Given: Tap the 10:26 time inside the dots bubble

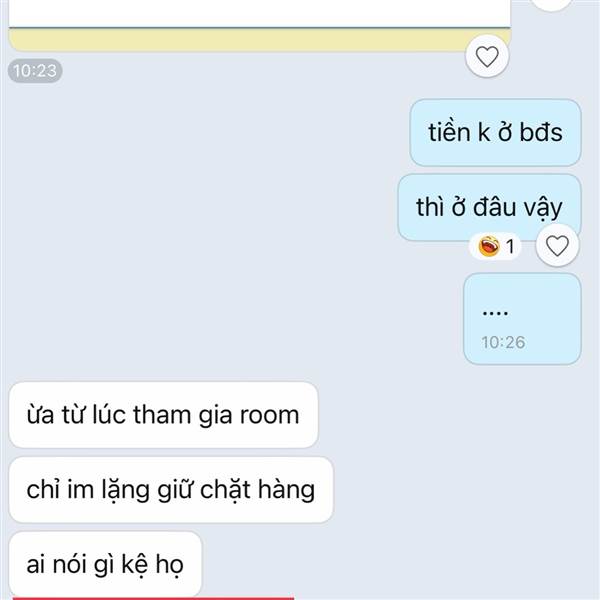Looking at the screenshot, I should coord(503,342).
